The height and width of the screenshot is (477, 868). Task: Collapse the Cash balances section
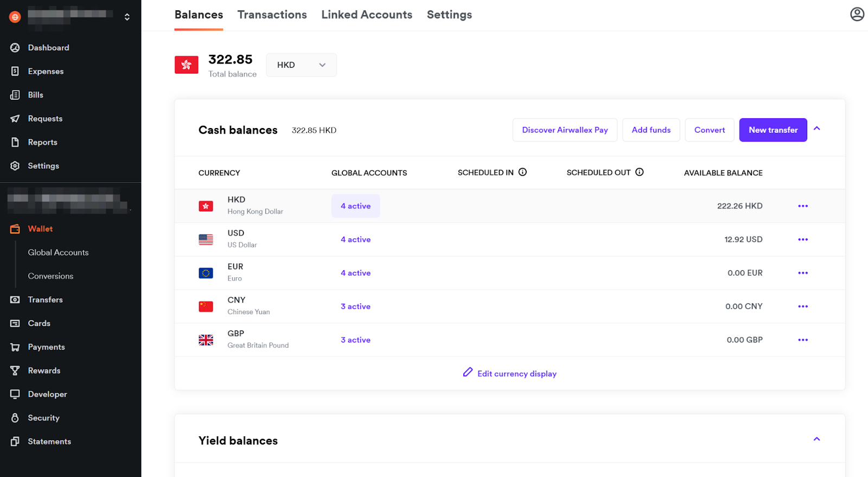point(816,129)
